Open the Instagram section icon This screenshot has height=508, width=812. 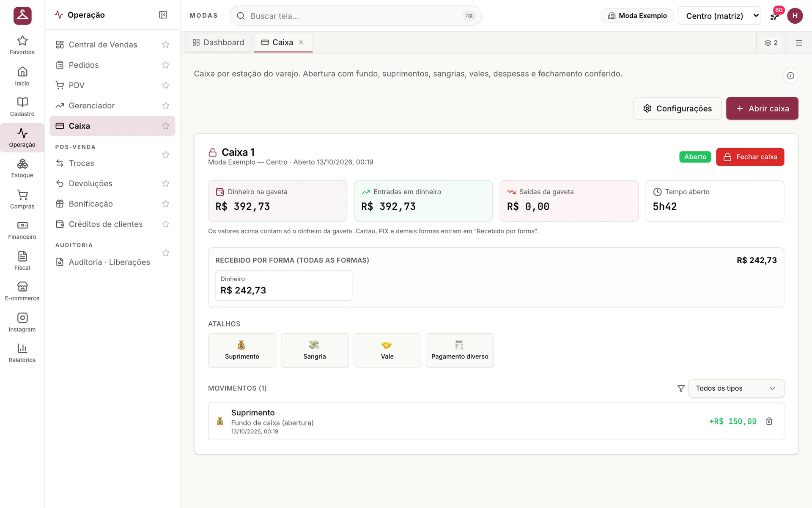pos(22,323)
